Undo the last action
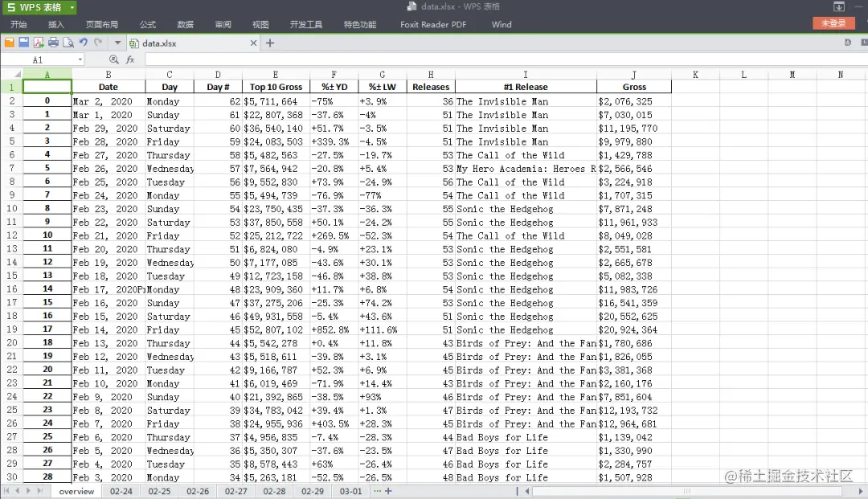868x499 pixels. pos(83,43)
